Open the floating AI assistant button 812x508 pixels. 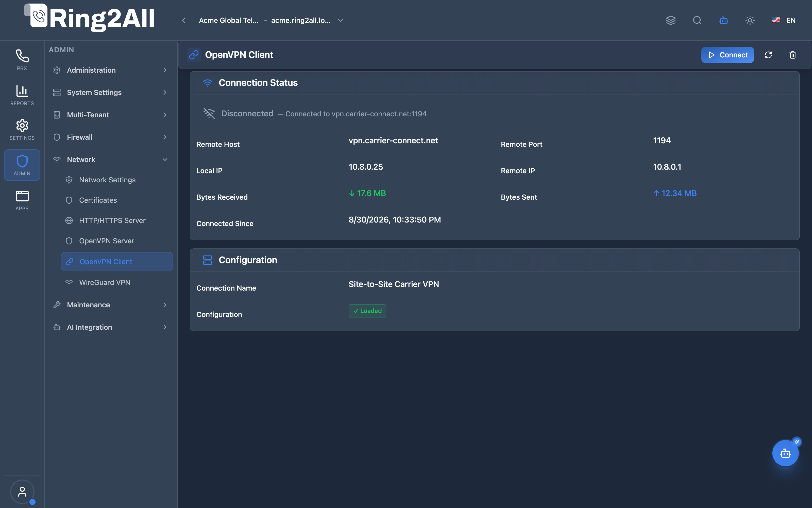click(786, 453)
